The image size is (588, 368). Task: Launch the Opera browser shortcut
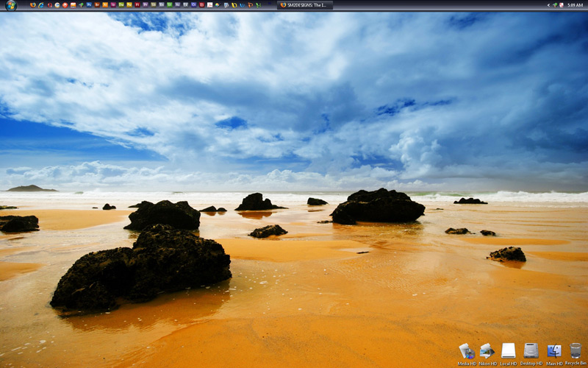[x=50, y=5]
